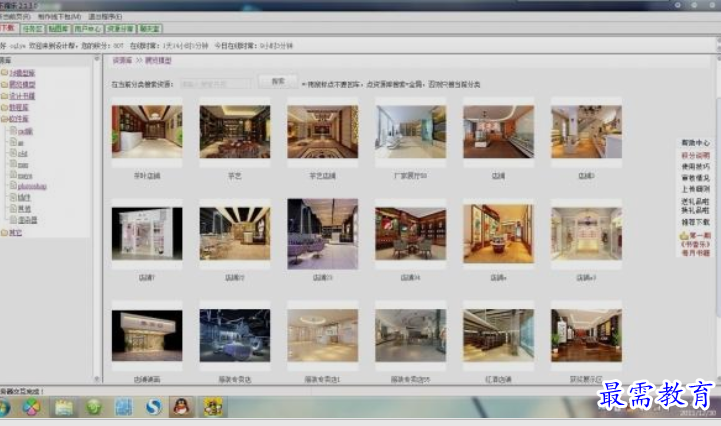Open the blue square taskbar icon
Viewport: 721px width, 426px height.
tap(124, 407)
